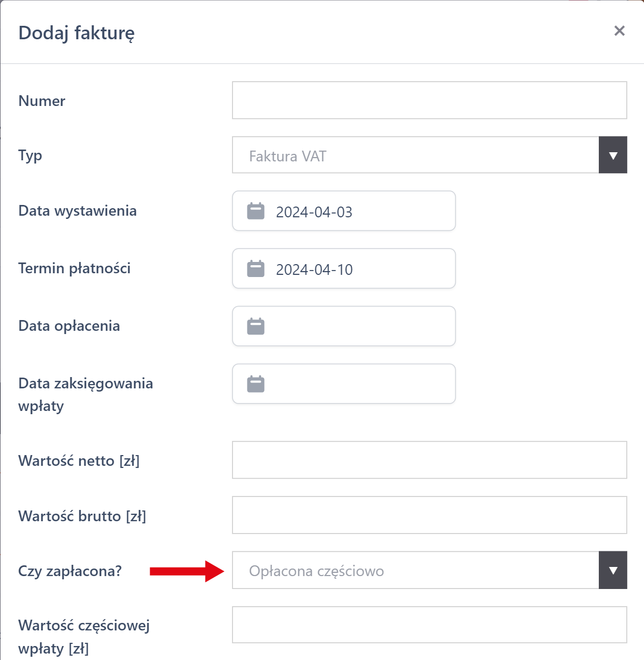The height and width of the screenshot is (660, 644).
Task: Click the empty Data zaksięgowania wpłaty field
Action: click(x=355, y=384)
